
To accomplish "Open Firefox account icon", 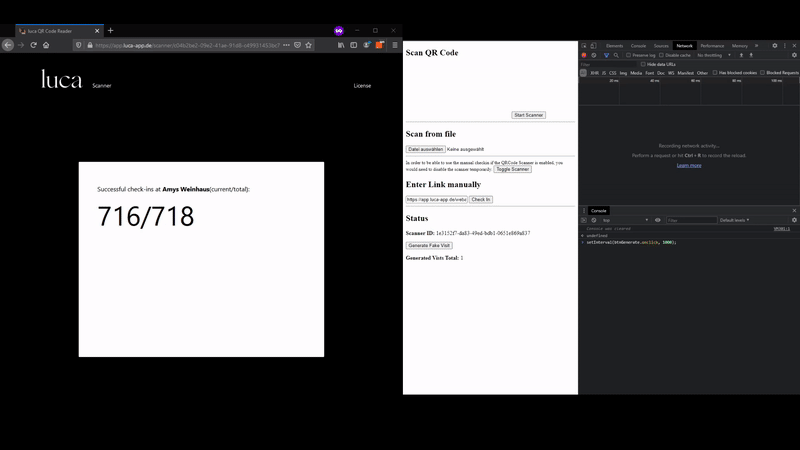I will (366, 45).
